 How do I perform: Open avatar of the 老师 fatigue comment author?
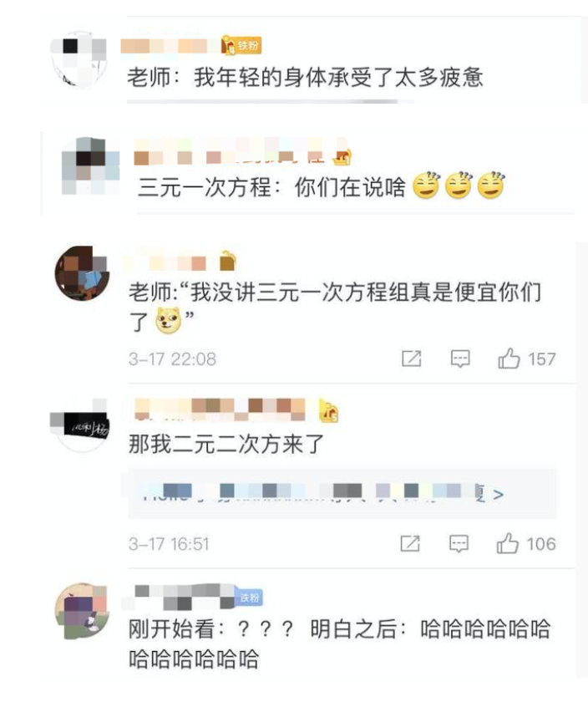click(x=79, y=59)
